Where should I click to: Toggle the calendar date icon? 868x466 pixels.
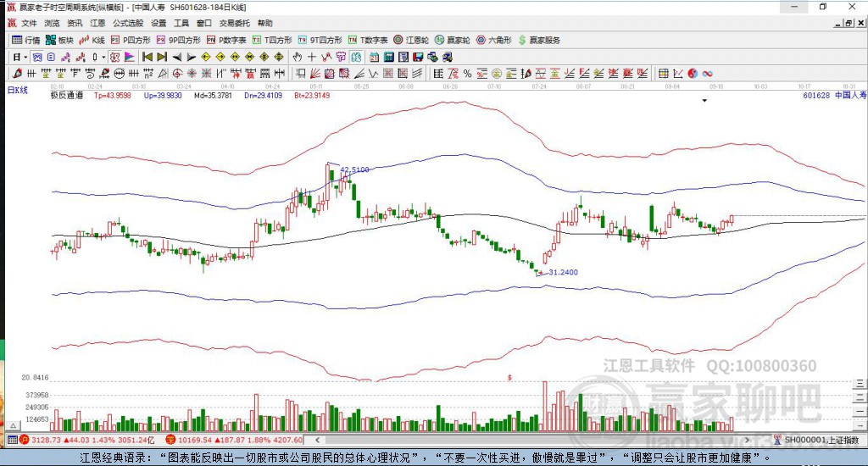[374, 57]
